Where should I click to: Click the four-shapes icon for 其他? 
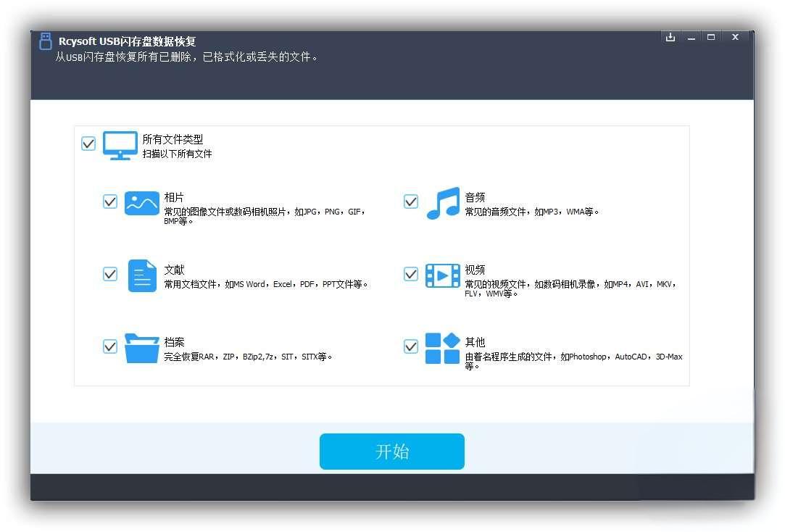pos(443,348)
